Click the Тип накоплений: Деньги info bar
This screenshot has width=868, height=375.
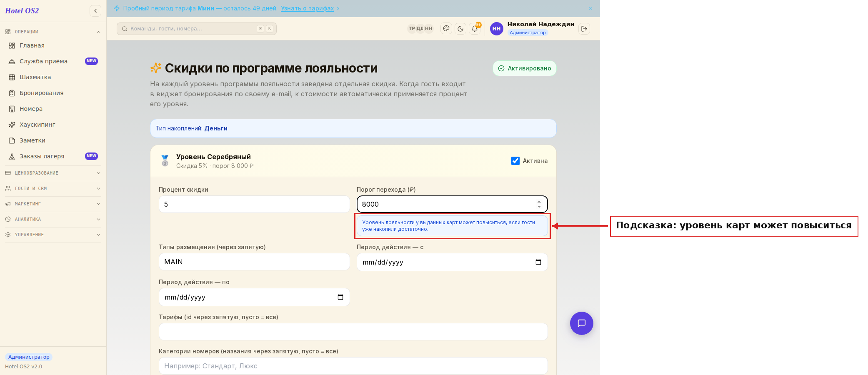point(353,128)
